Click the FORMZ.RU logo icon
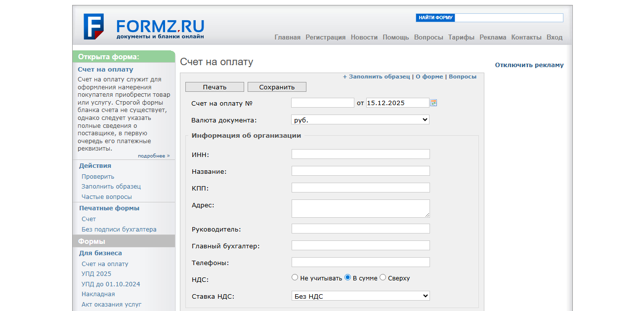 pos(93,26)
